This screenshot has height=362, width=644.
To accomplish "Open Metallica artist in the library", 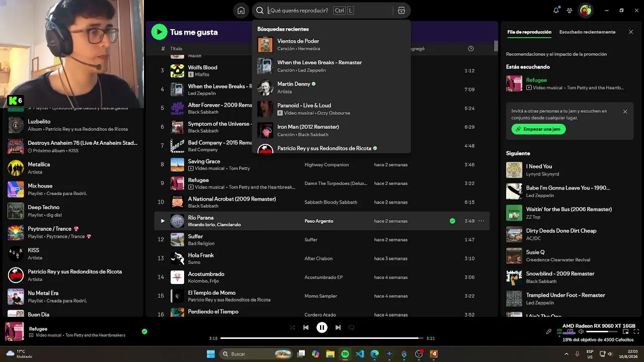I will (x=73, y=168).
